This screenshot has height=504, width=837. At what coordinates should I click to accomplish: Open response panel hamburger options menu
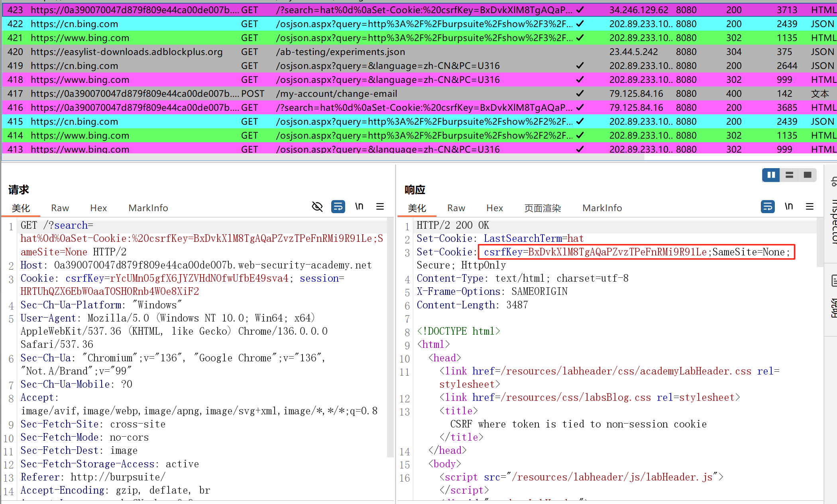click(x=809, y=206)
